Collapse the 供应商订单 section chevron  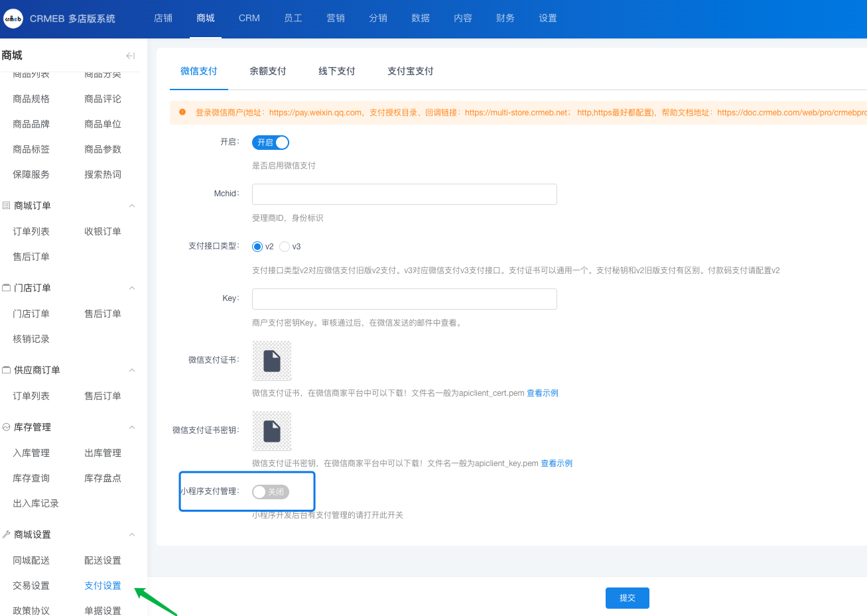point(132,370)
